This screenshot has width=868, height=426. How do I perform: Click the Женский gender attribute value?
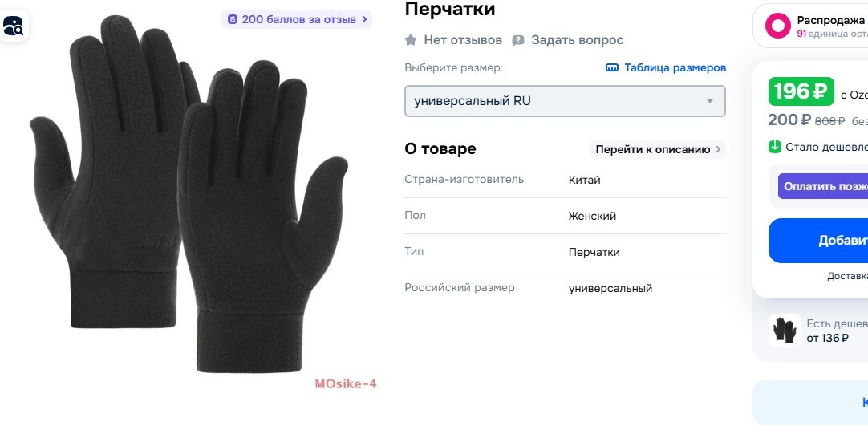point(592,217)
